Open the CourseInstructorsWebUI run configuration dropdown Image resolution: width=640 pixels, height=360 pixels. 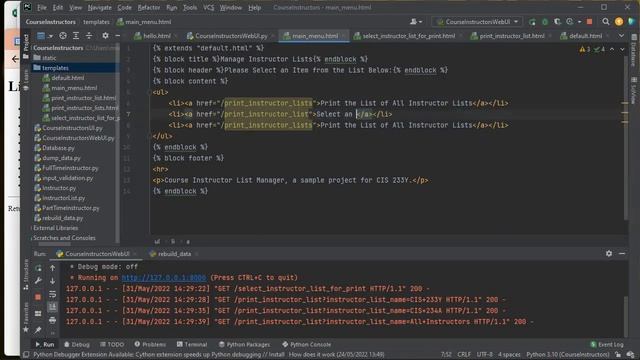[476, 22]
